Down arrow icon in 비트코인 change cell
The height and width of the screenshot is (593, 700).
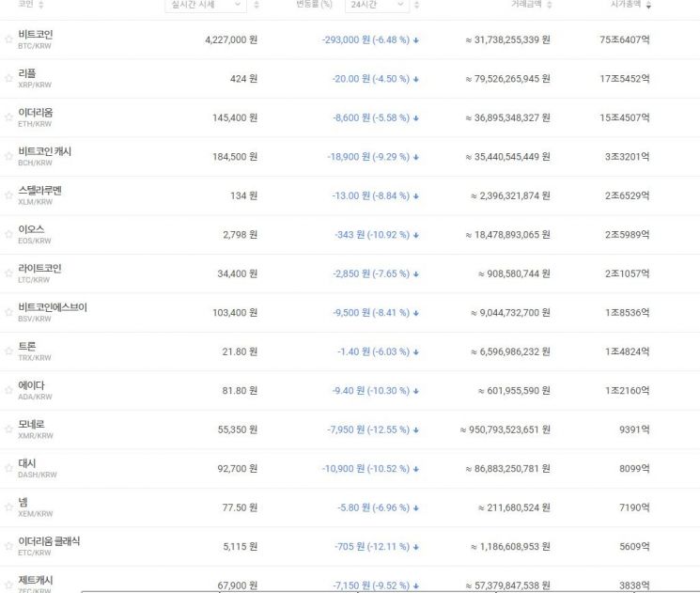click(x=416, y=40)
